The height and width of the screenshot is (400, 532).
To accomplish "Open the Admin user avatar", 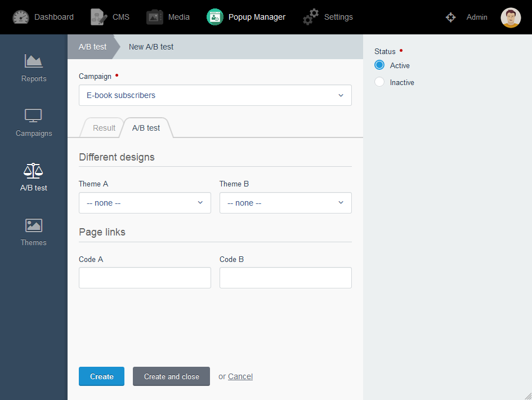I will click(x=511, y=17).
